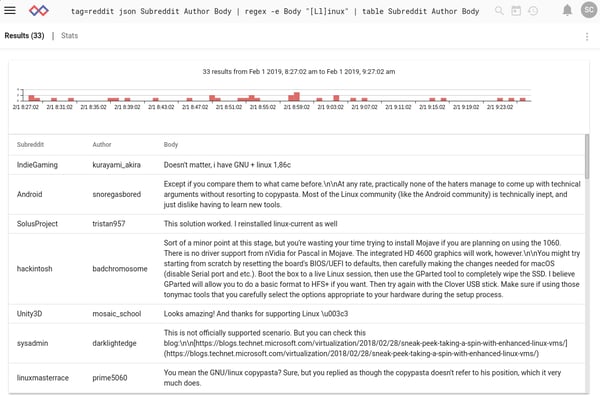The image size is (600, 398).
Task: Click body text starting 'Sort of a minor point'
Action: click(372, 269)
